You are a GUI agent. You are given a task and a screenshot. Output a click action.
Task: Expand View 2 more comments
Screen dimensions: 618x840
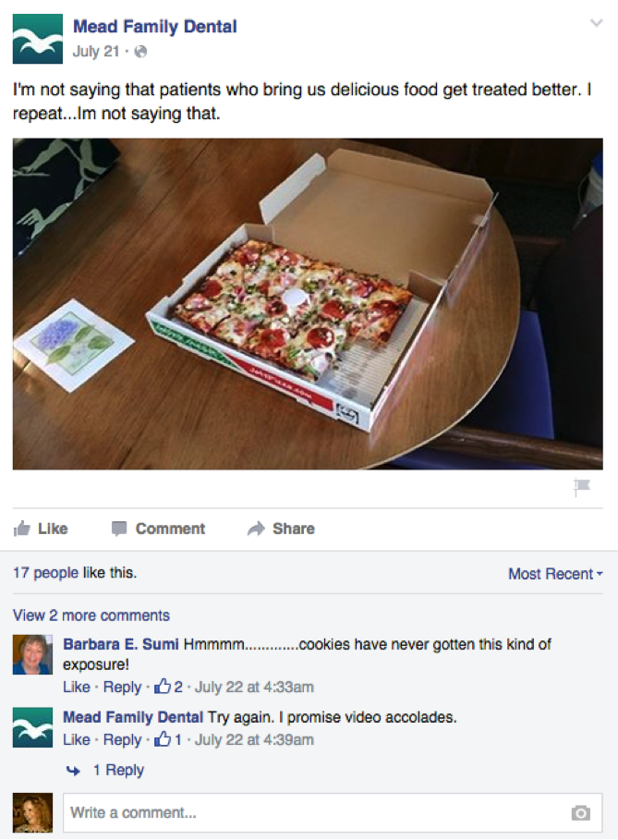tap(91, 615)
